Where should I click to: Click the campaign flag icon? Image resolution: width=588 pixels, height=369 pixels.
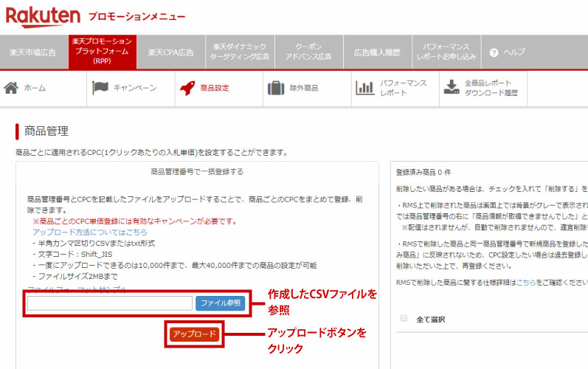(x=100, y=88)
